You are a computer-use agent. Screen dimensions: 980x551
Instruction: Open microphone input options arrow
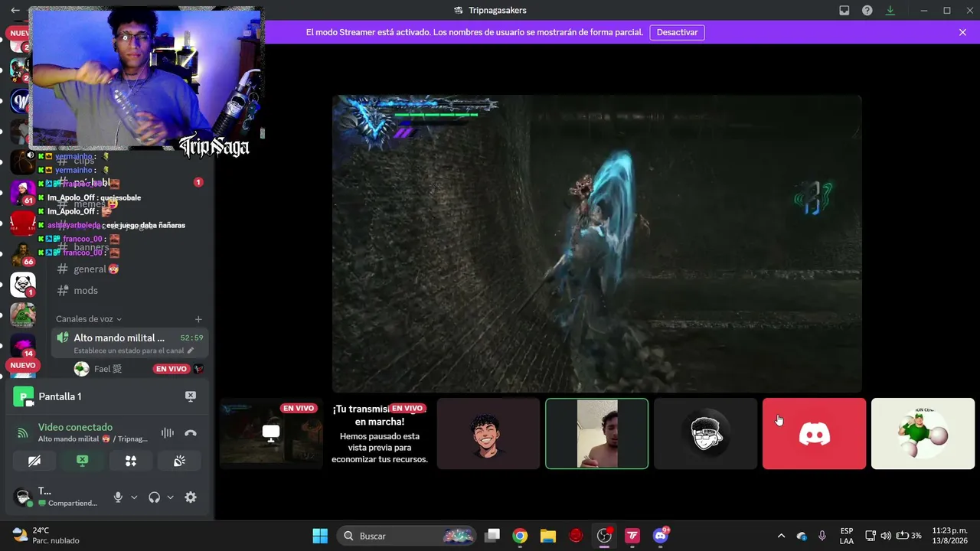tap(134, 497)
